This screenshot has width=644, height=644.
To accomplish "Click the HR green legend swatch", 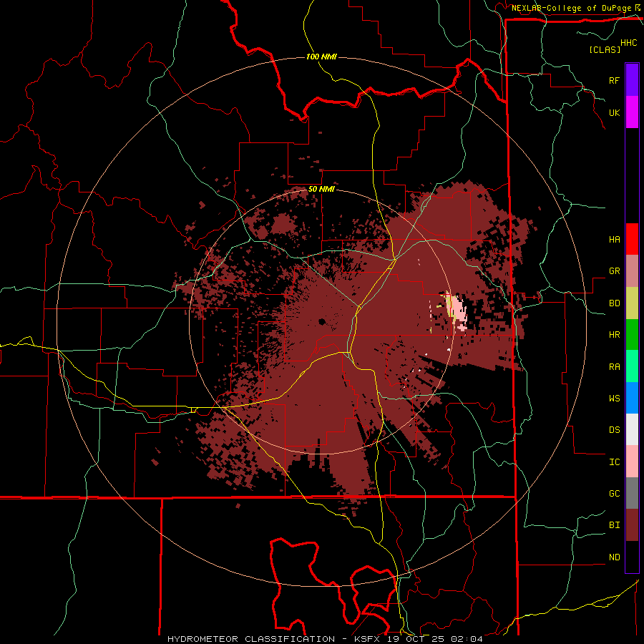I will pos(632,335).
